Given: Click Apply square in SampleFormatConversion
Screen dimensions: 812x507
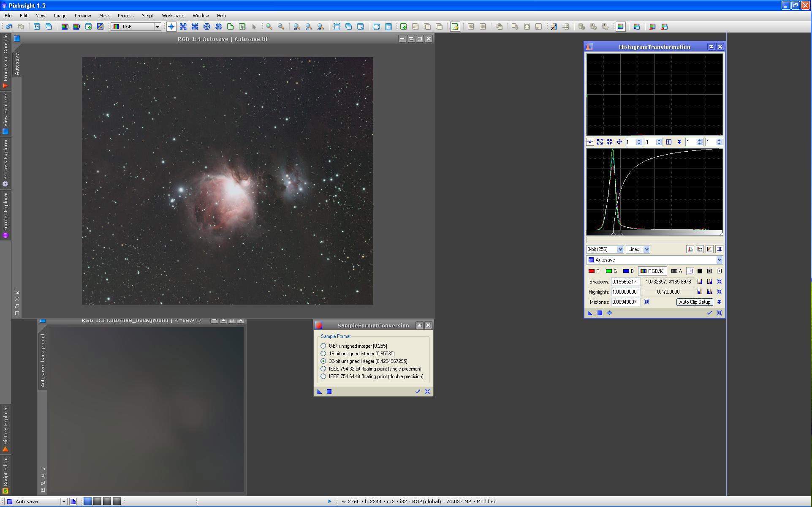Looking at the screenshot, I should 329,392.
